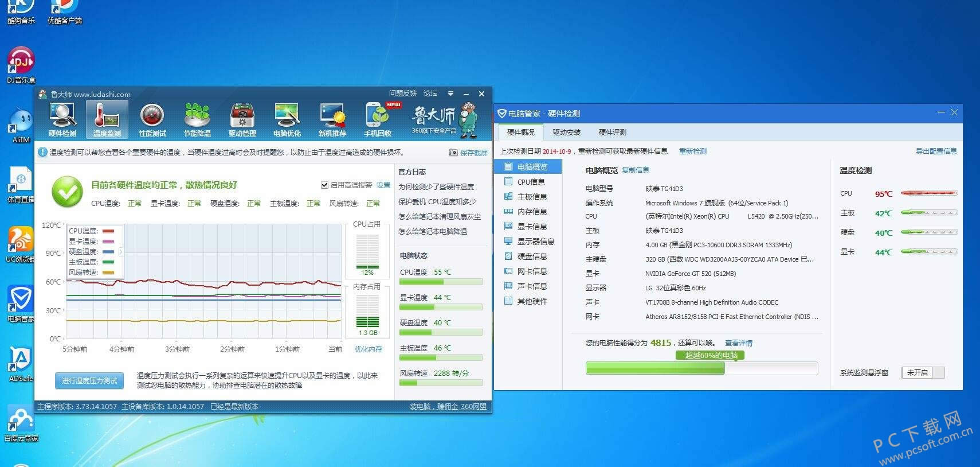Open the Ludashi title bar dropdown menu
980x467 pixels.
[x=450, y=94]
